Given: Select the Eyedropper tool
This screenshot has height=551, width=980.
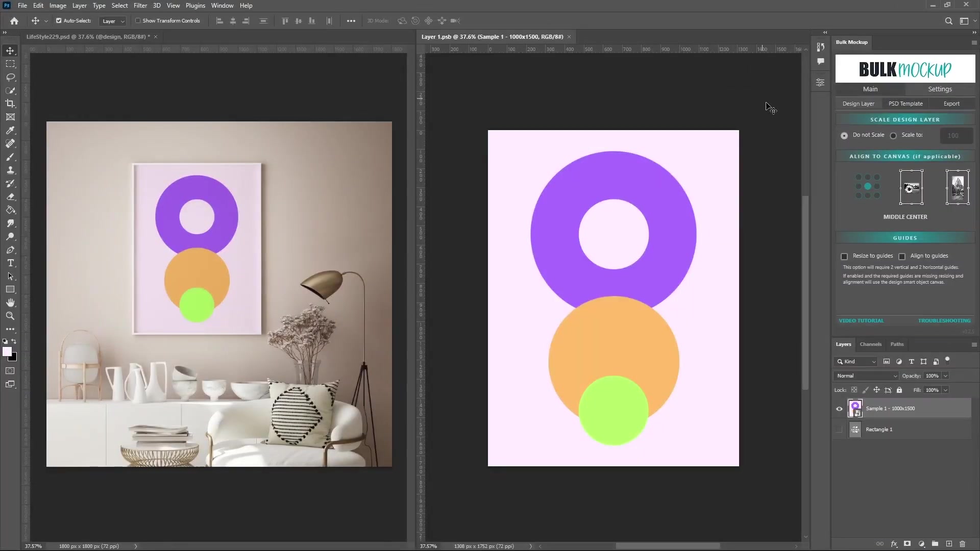Looking at the screenshot, I should click(10, 131).
